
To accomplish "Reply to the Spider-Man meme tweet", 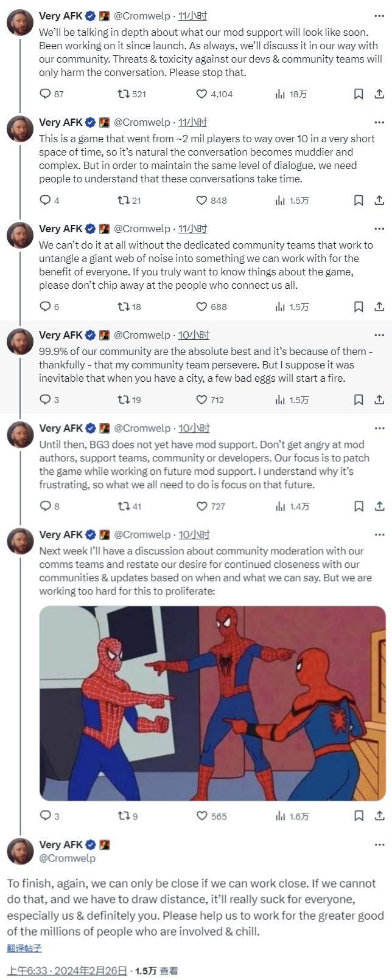I will [x=45, y=816].
